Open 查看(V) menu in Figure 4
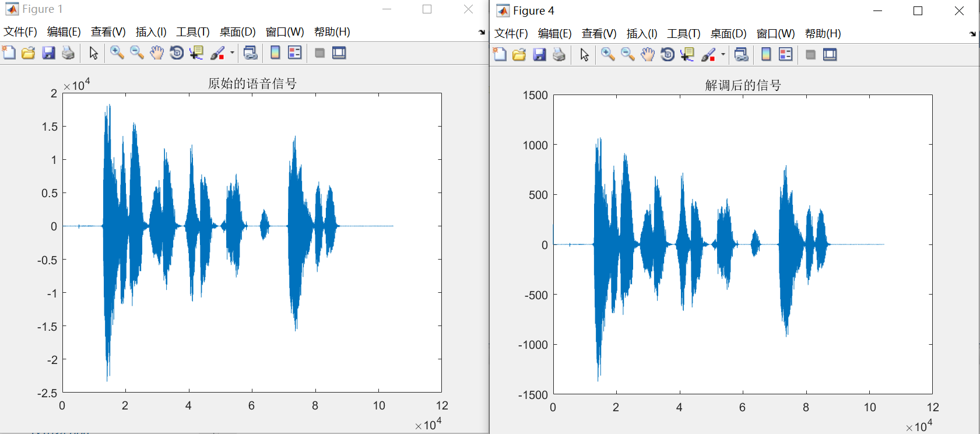 tap(599, 34)
